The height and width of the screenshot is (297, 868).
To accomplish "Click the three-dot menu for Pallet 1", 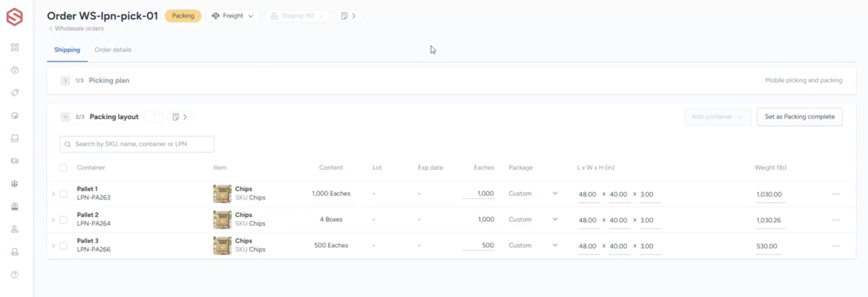I will (836, 194).
